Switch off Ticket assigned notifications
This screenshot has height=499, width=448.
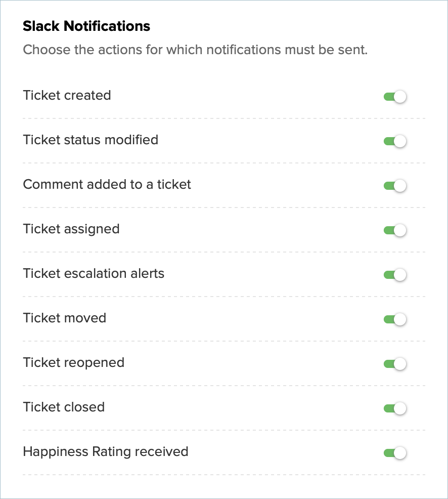point(395,230)
